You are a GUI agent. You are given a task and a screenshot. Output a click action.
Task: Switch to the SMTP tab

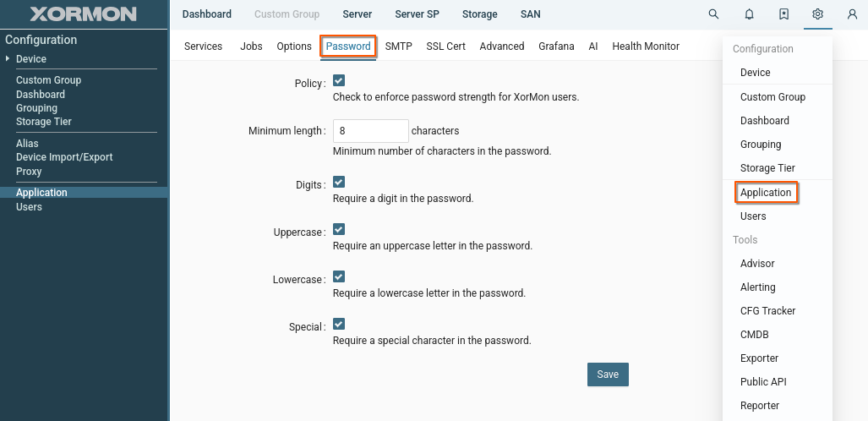(399, 46)
